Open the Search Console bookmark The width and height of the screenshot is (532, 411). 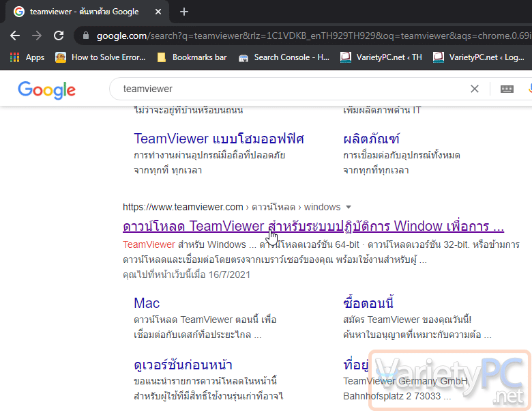284,57
